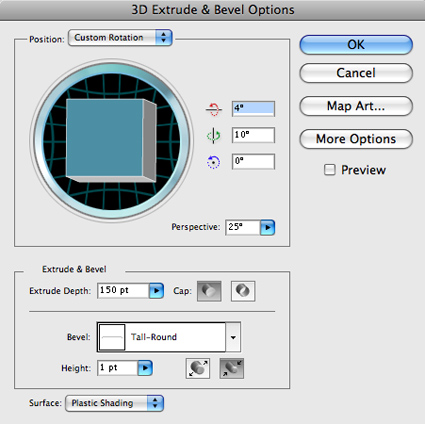Click the Y-axis rotation icon
The height and width of the screenshot is (424, 425).
(x=213, y=136)
